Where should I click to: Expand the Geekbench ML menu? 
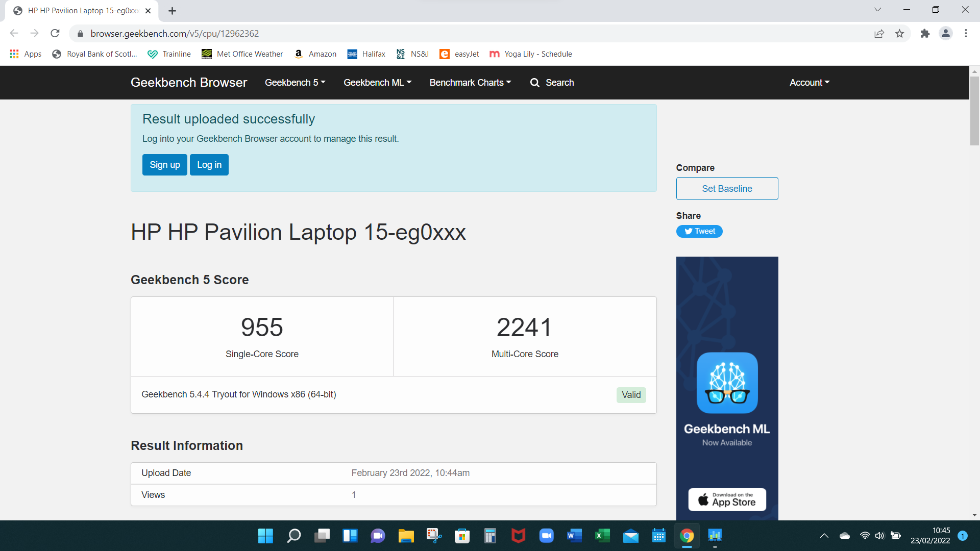[x=378, y=83]
